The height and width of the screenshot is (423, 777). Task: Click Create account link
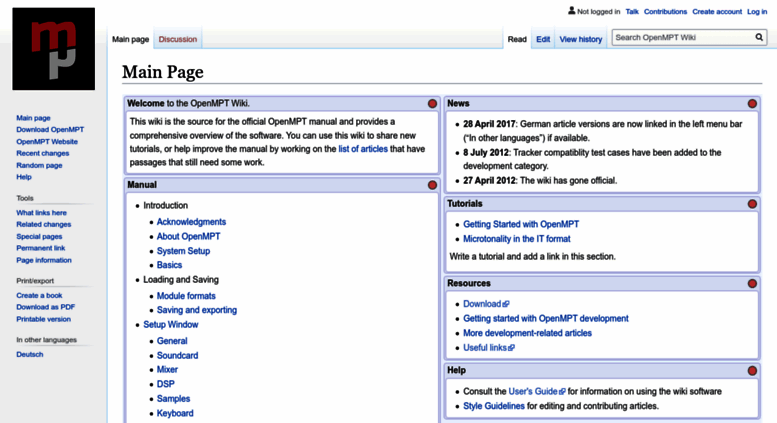coord(717,11)
